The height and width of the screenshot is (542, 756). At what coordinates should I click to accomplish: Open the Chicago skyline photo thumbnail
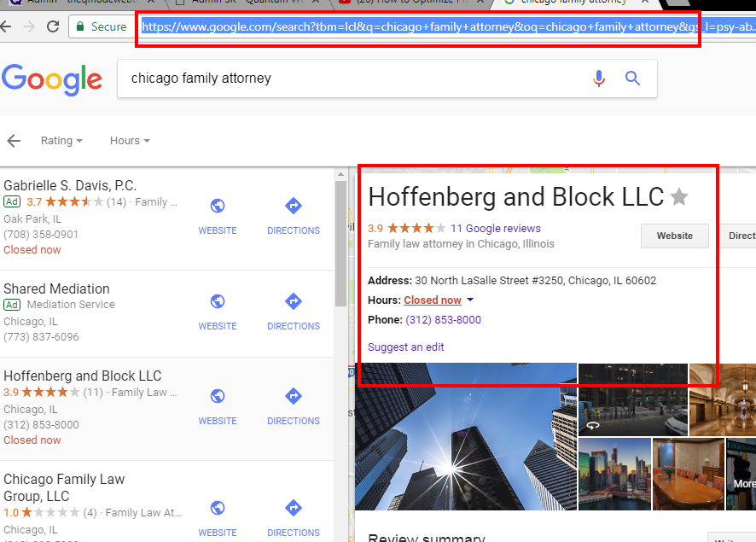point(614,474)
